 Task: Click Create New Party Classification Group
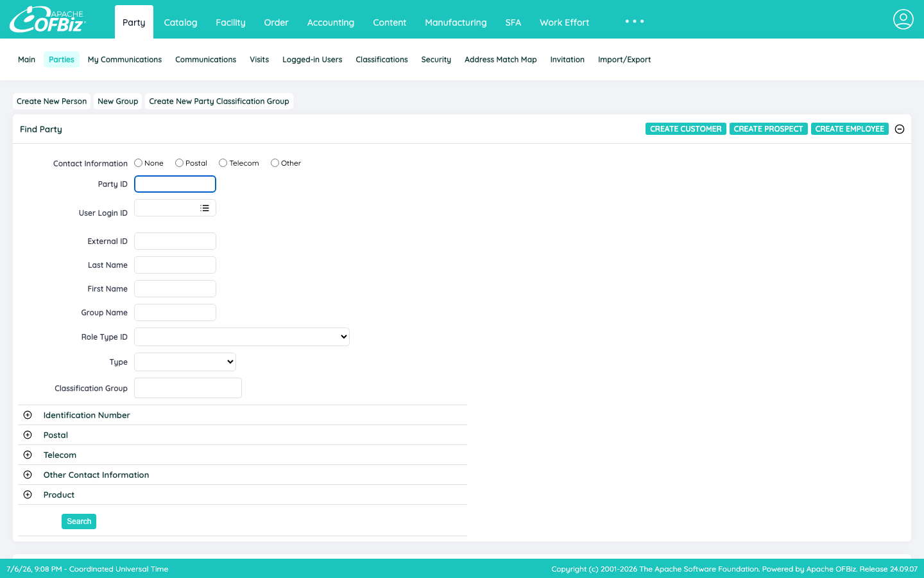pos(219,101)
